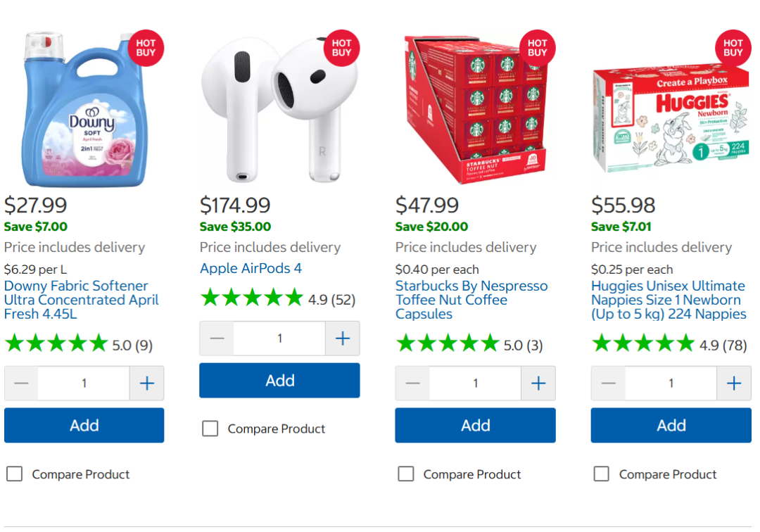
Task: Increase Apple AirPods 4 quantity with plus
Action: click(343, 338)
